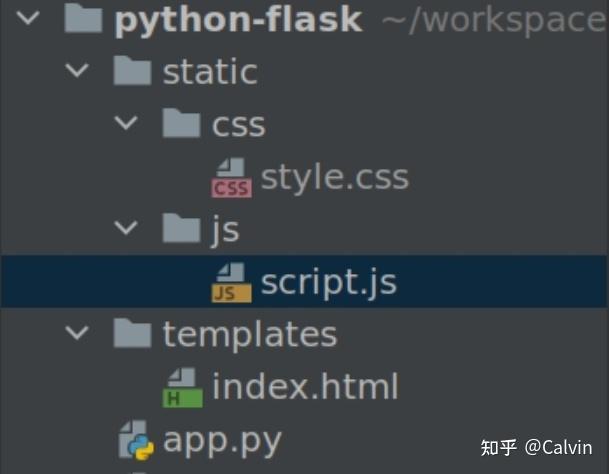Open the app.py file

[222, 439]
